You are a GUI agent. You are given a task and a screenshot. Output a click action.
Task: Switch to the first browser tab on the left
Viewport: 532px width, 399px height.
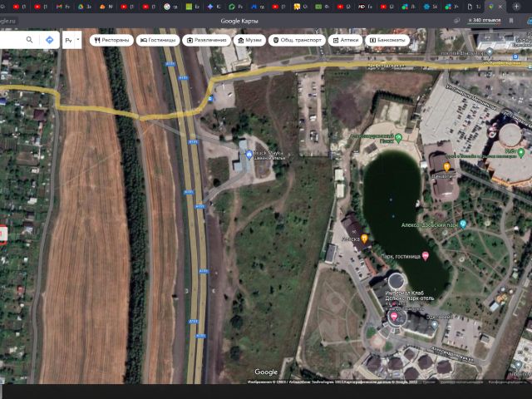pyautogui.click(x=18, y=7)
